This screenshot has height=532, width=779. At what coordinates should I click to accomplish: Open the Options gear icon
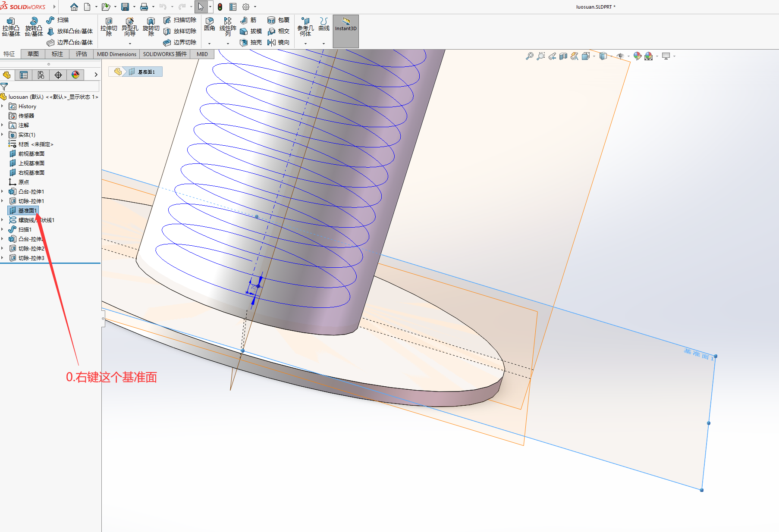(246, 7)
